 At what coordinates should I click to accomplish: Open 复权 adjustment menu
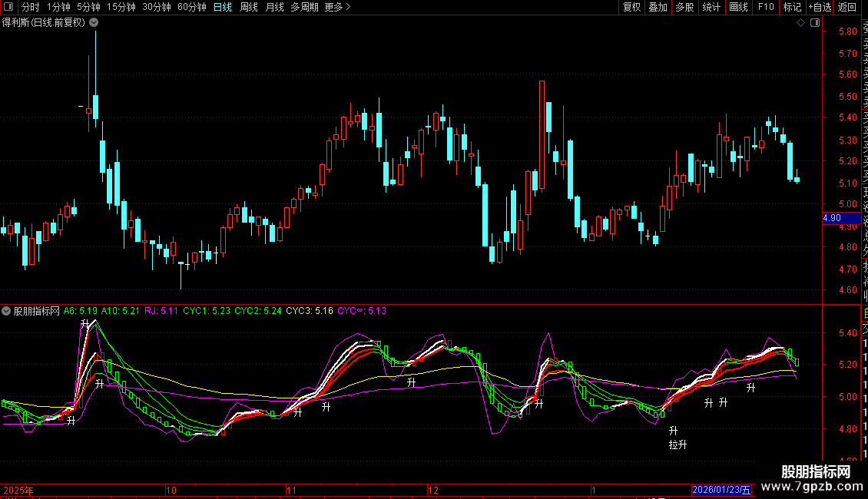coord(631,7)
